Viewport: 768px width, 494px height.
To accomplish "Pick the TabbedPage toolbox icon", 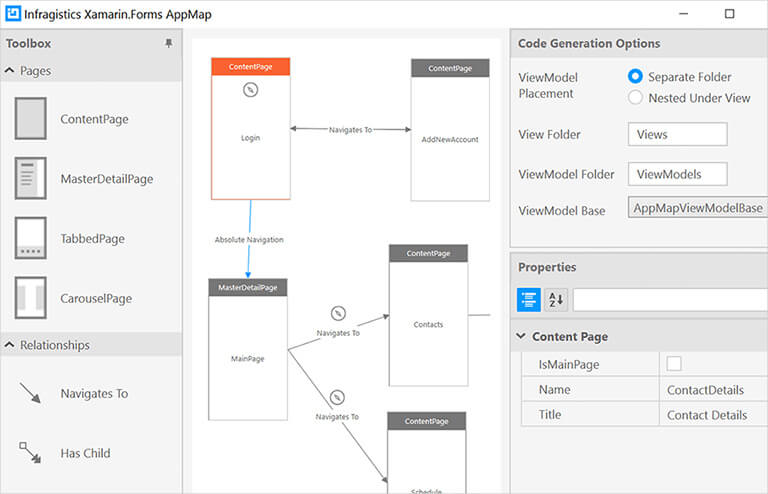I will (x=30, y=239).
